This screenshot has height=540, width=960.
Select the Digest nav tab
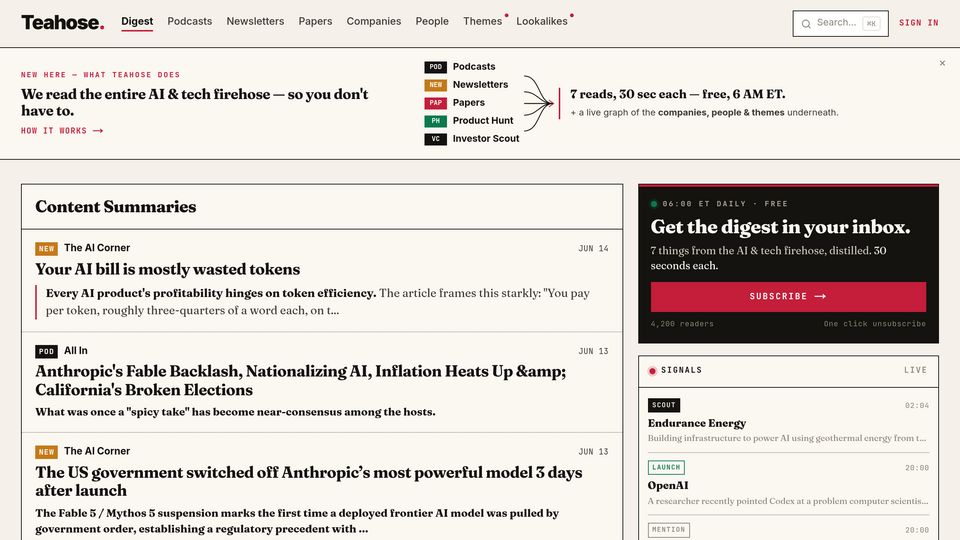click(x=137, y=21)
